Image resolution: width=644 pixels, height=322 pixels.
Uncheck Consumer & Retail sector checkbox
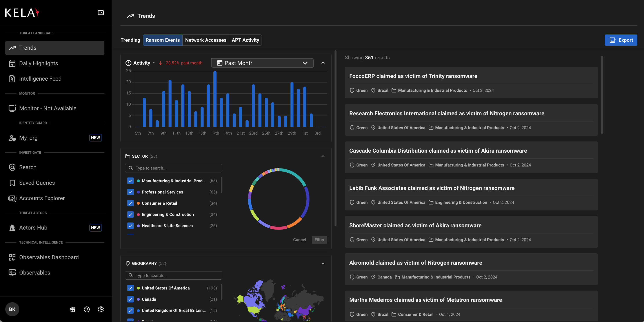coord(131,203)
